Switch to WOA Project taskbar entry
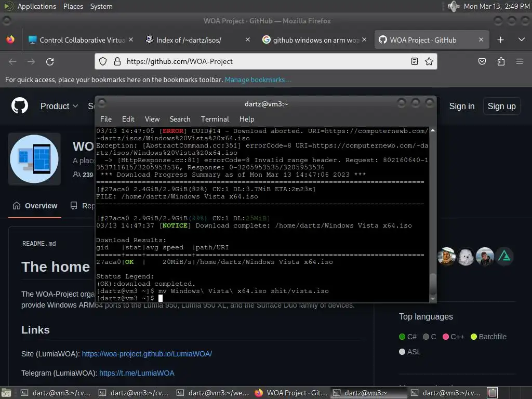 pos(291,393)
